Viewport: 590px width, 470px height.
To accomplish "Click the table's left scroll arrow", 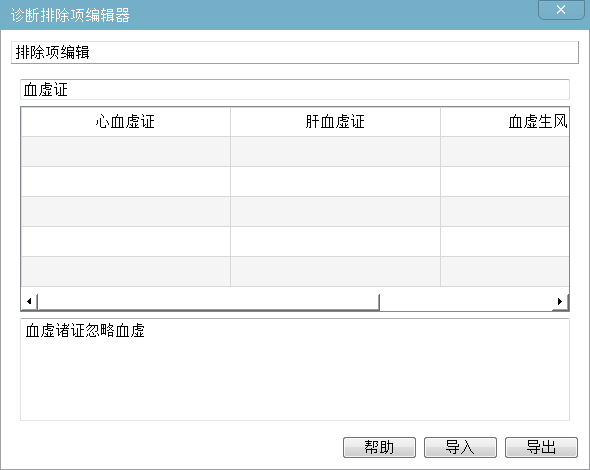I will (29, 301).
